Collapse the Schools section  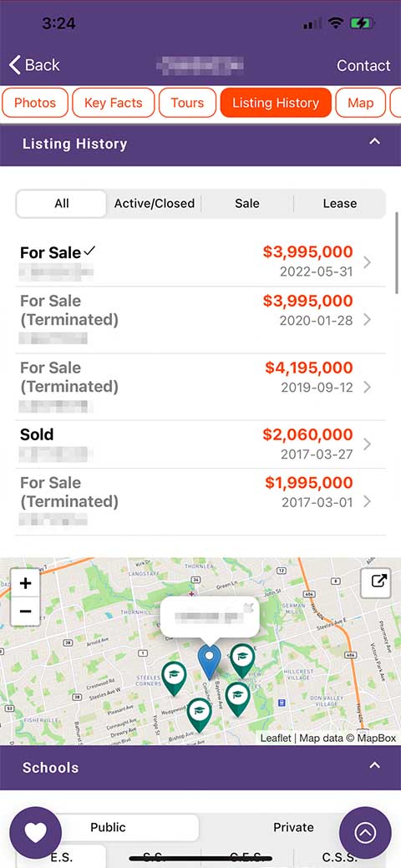[375, 766]
